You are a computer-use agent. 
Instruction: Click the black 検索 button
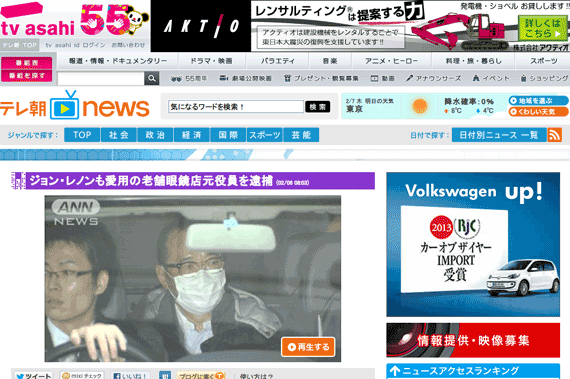click(318, 107)
